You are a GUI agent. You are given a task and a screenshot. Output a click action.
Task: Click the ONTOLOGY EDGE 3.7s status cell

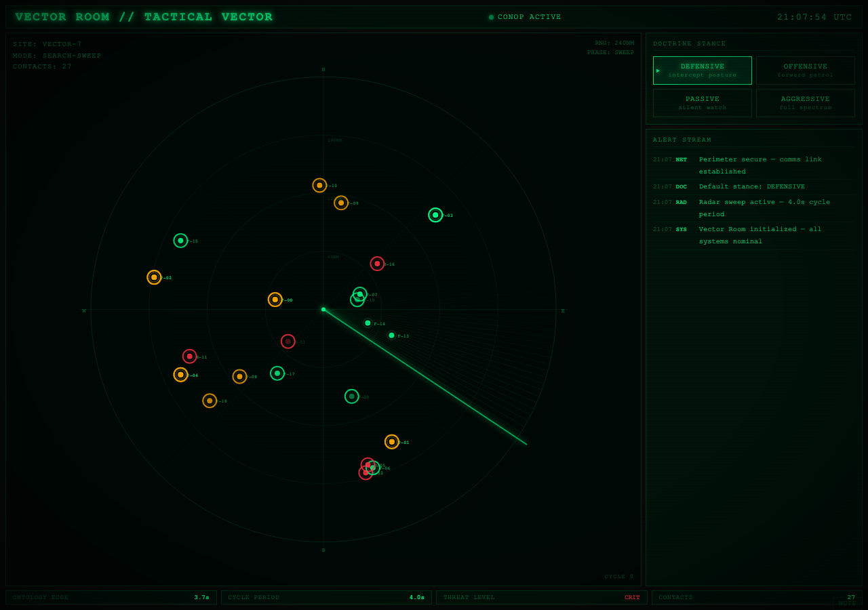tap(111, 598)
